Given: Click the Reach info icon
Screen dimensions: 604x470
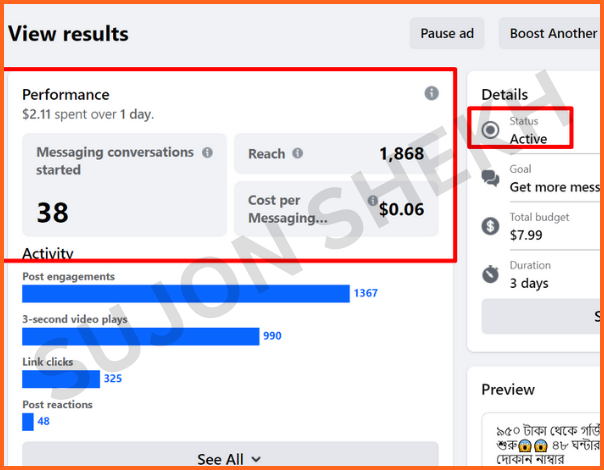Looking at the screenshot, I should click(x=298, y=154).
